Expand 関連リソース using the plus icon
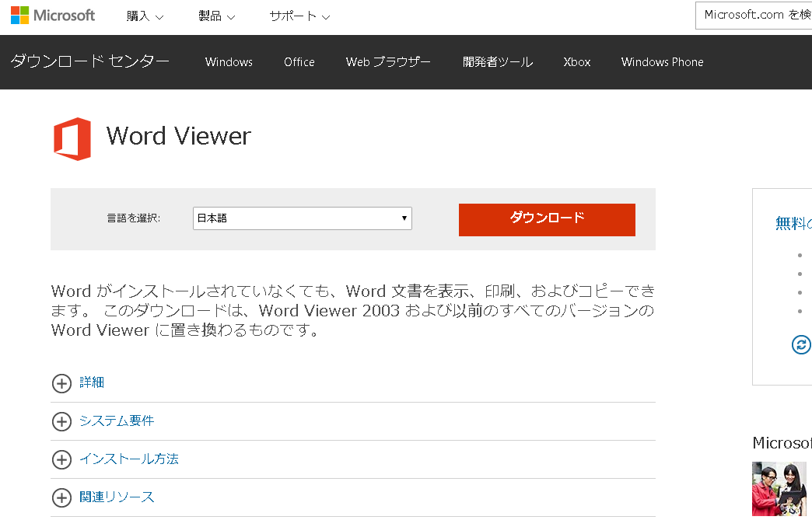 pyautogui.click(x=61, y=497)
